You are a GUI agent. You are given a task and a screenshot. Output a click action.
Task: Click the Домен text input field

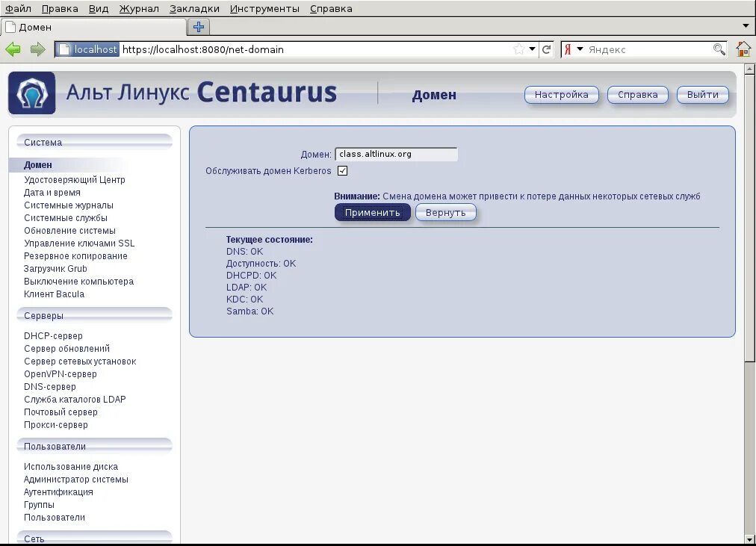click(396, 154)
